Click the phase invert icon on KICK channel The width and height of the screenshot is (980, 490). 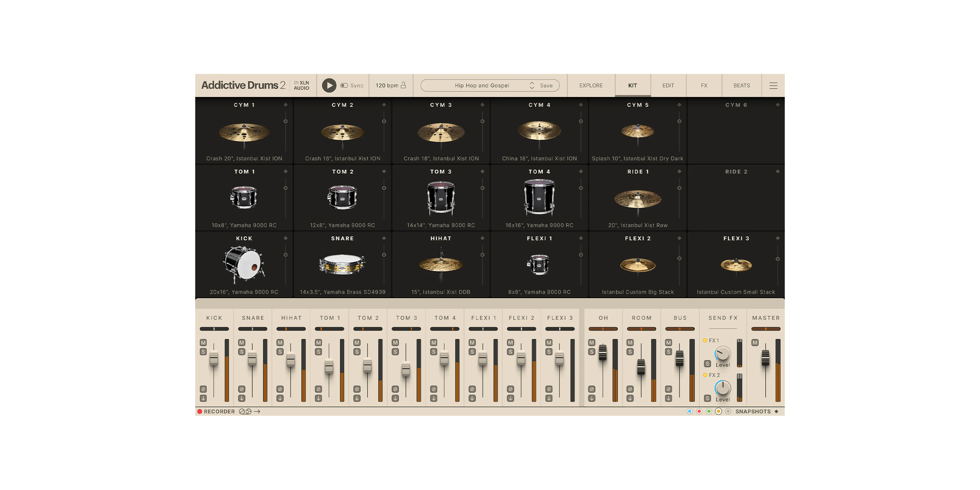203,389
